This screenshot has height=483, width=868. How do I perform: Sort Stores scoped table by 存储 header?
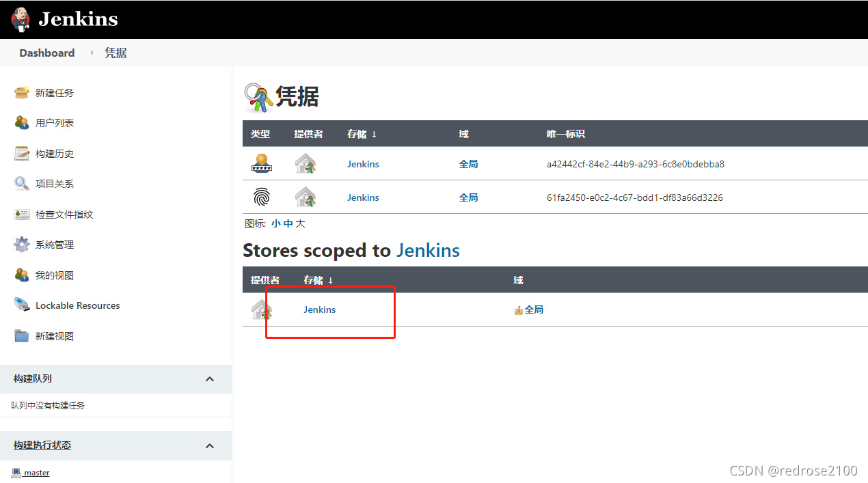click(318, 280)
